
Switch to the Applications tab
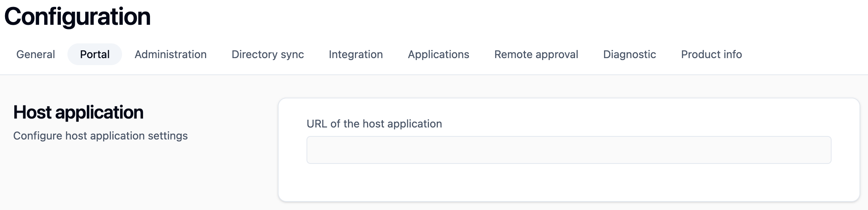tap(438, 54)
